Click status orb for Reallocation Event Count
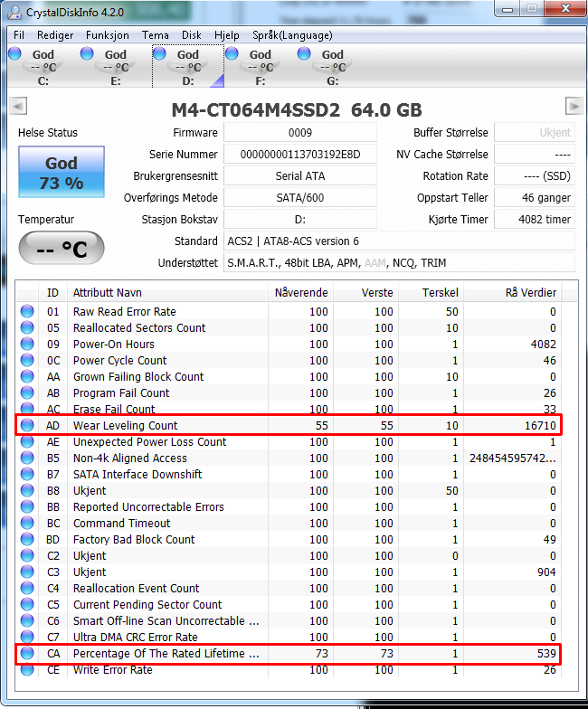Image resolution: width=588 pixels, height=709 pixels. (27, 588)
